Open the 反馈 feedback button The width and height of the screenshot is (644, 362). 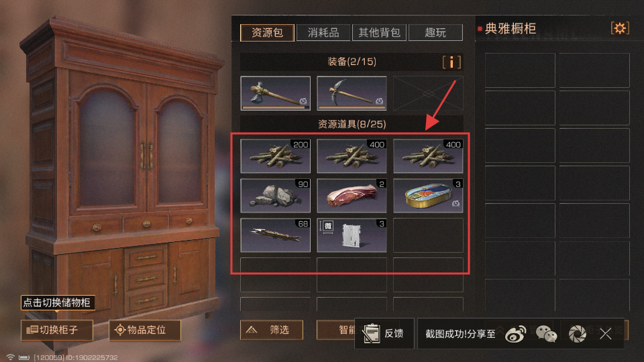click(384, 333)
